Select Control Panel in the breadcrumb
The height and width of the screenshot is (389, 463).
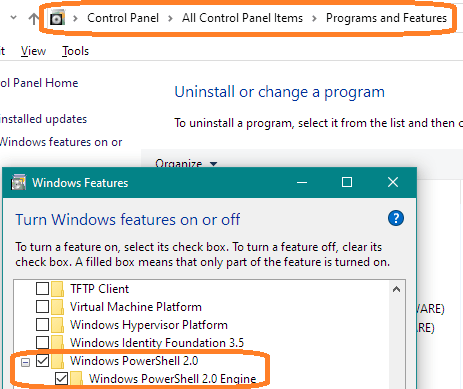(x=123, y=18)
